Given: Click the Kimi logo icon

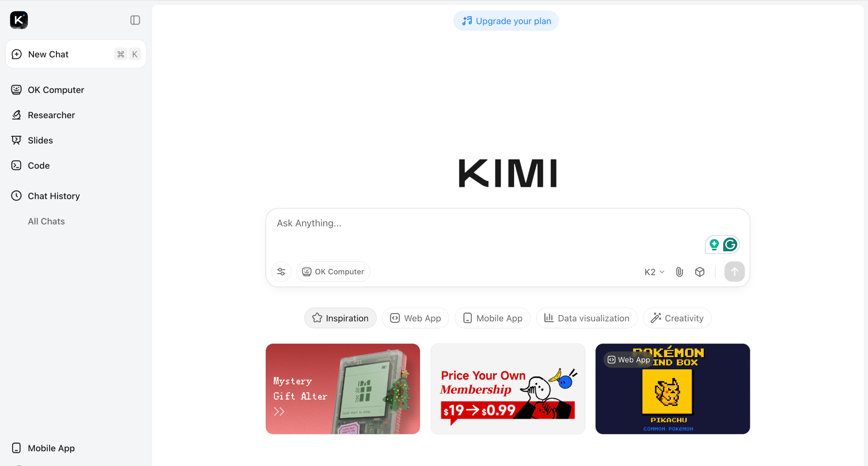Looking at the screenshot, I should pos(19,20).
